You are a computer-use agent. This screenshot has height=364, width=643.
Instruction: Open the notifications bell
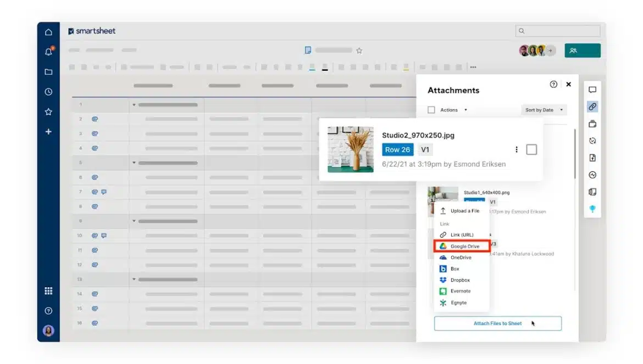tap(48, 52)
